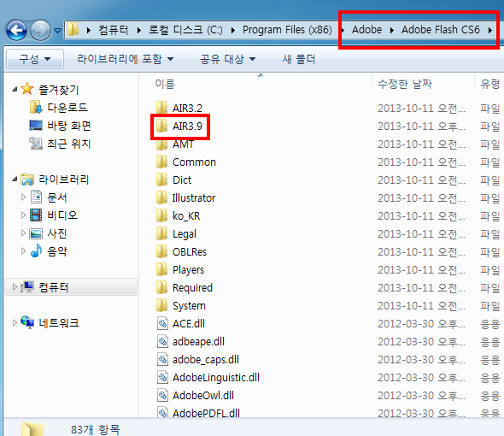Select the System folder icon
Screen dimensions: 504x436
click(161, 305)
